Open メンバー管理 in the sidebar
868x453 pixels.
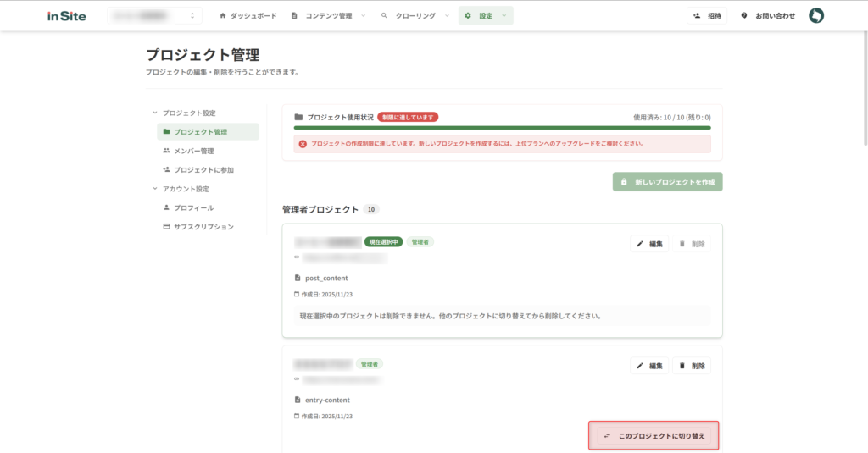193,151
